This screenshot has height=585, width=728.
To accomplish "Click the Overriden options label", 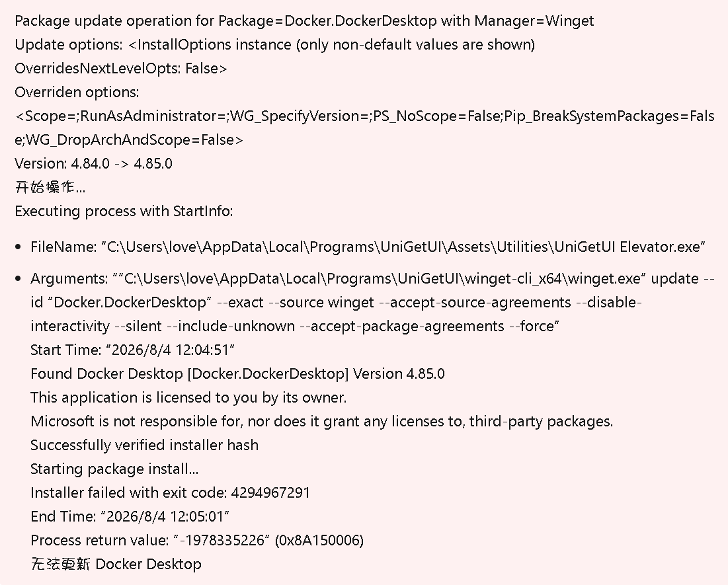I will pos(77,92).
